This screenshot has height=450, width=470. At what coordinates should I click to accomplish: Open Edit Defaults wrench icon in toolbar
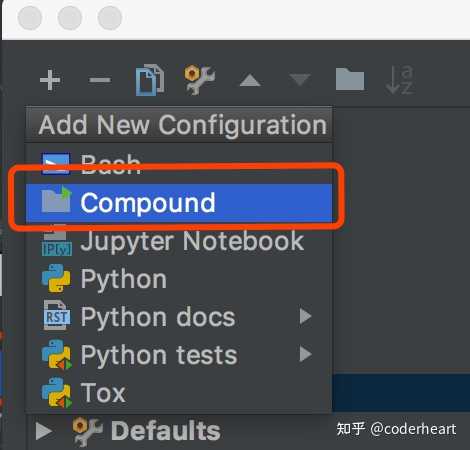pos(200,80)
